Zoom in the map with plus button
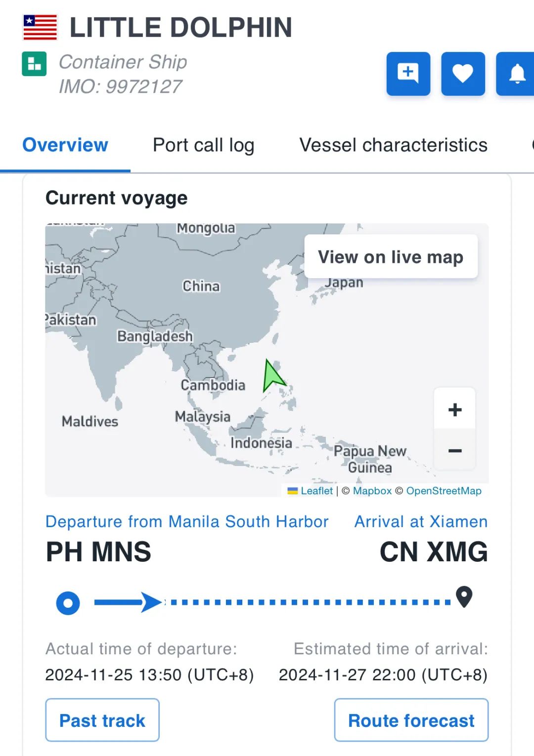Image resolution: width=534 pixels, height=756 pixels. point(455,410)
